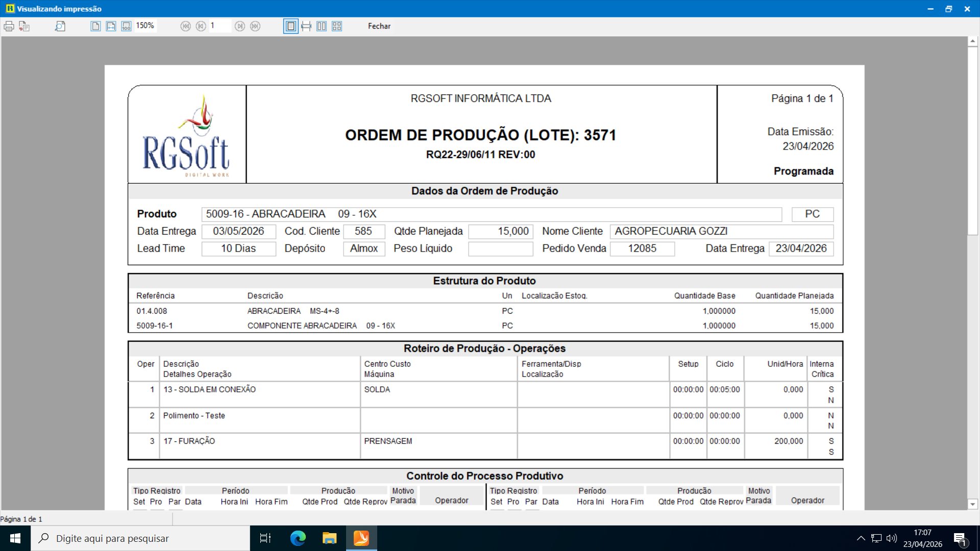Go to next page button

(x=240, y=26)
